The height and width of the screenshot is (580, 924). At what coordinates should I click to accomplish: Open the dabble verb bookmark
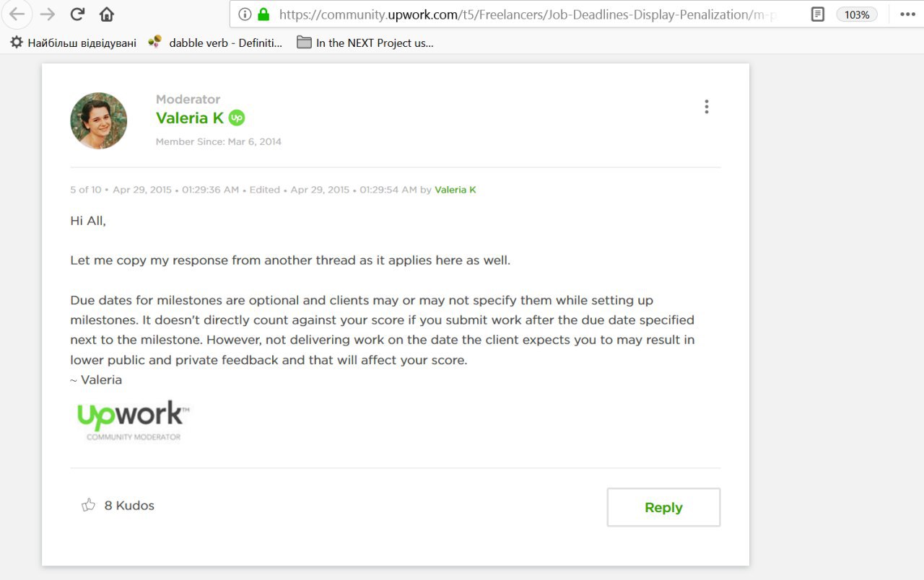pos(216,43)
